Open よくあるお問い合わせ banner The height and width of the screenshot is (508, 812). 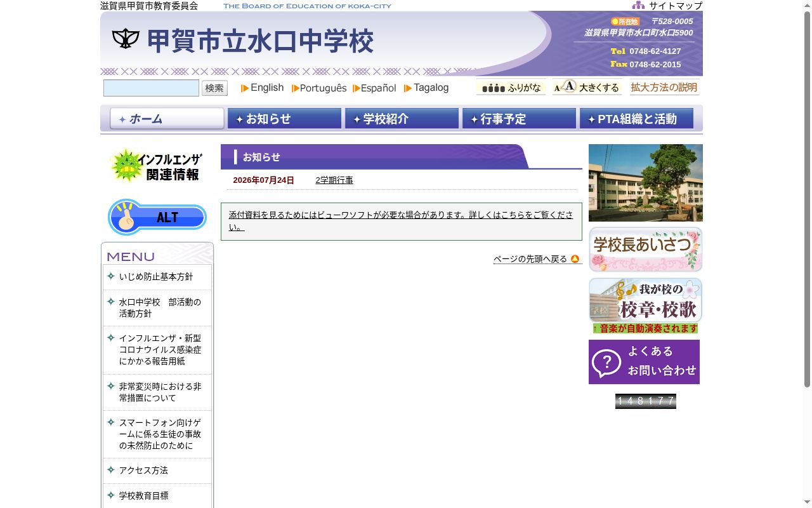tap(644, 362)
